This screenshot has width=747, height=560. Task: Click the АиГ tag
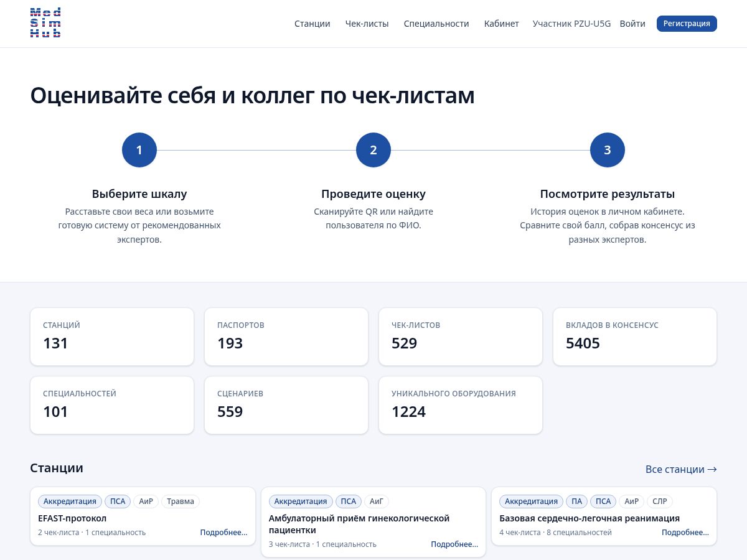click(x=377, y=501)
